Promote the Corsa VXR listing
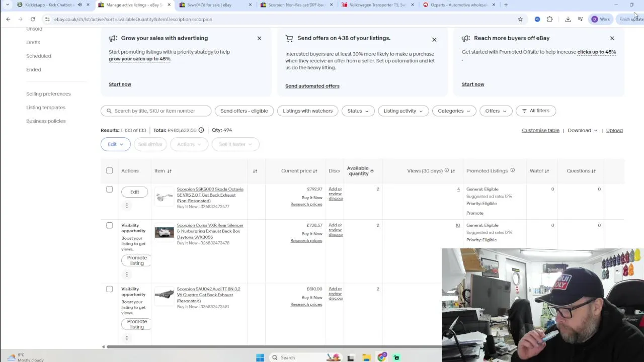 pos(137,260)
